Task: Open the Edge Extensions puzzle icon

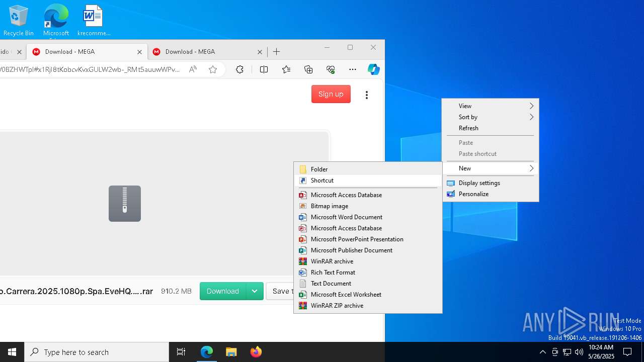Action: (x=239, y=69)
